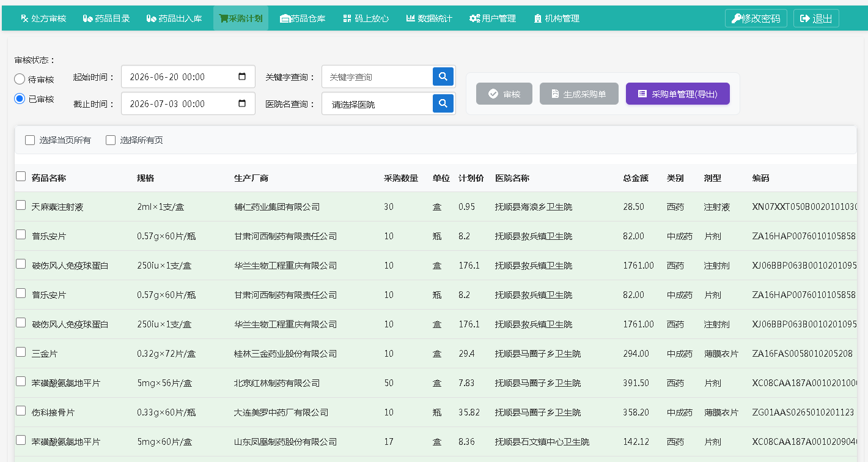Open calendar picker icon in 起始时间 field

tap(242, 76)
